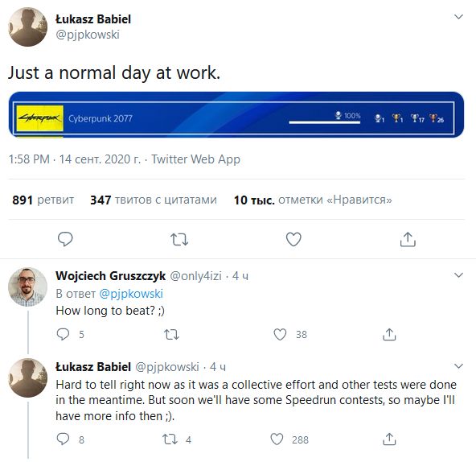Screen dimensions: 476x462
Task: Open the Cyberpunk 2077 trophy image
Action: 236,114
